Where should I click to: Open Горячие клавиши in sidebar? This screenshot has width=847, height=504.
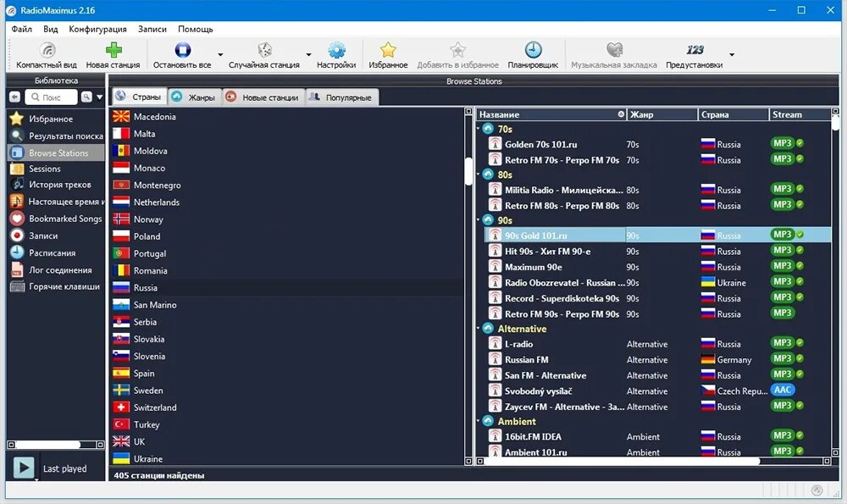point(56,287)
